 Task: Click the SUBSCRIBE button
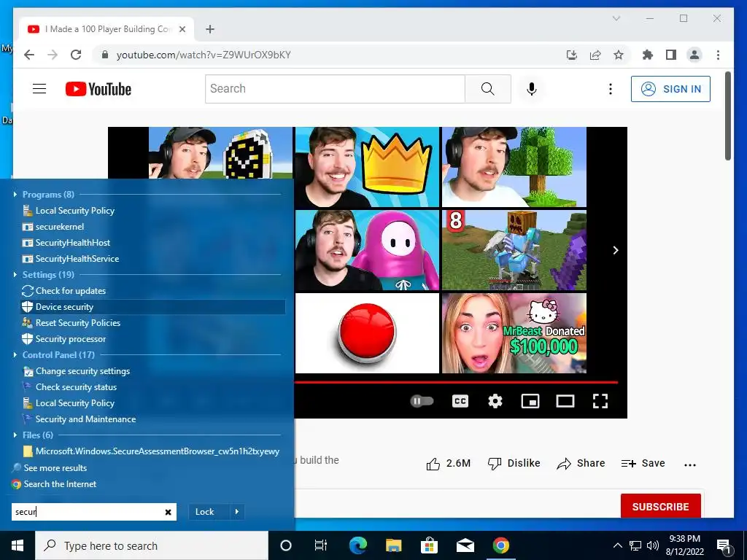click(660, 507)
